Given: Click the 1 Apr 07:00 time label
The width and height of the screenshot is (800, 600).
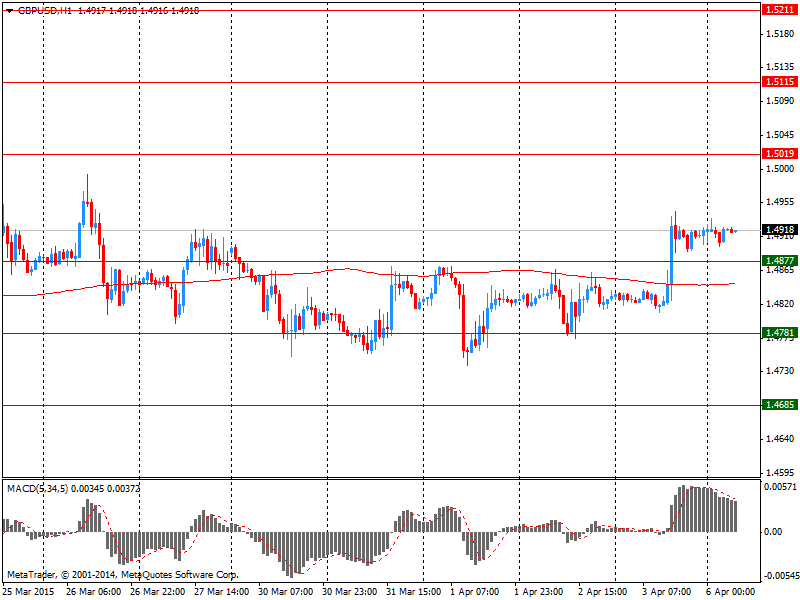Looking at the screenshot, I should (474, 592).
